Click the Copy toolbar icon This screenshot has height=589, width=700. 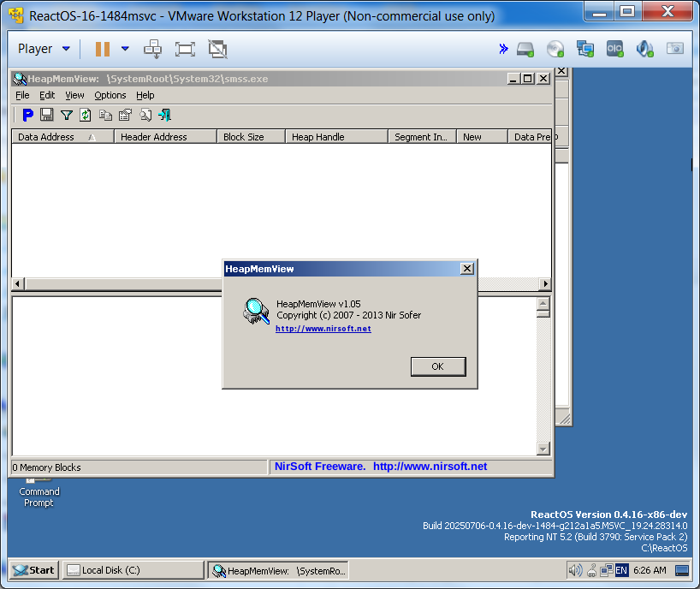(105, 115)
